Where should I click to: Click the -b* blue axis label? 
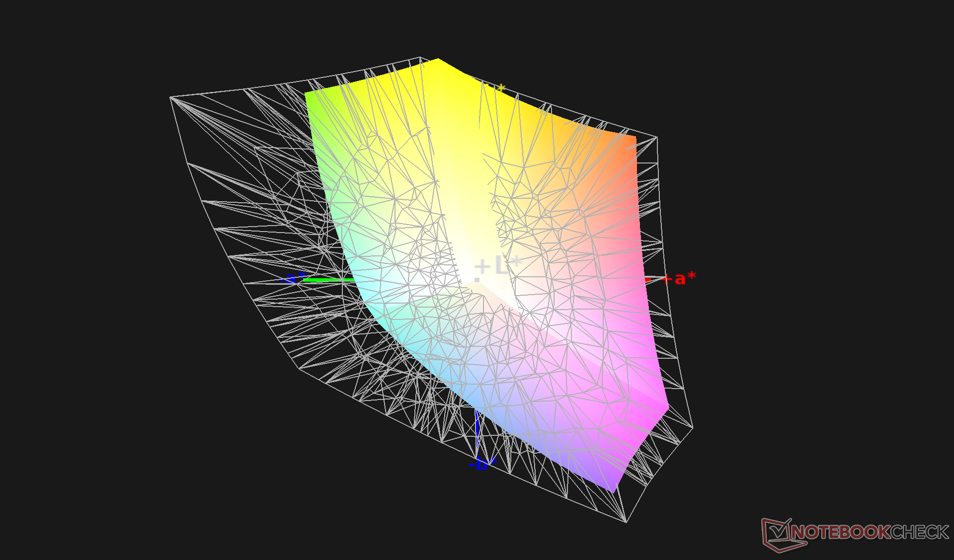click(482, 464)
